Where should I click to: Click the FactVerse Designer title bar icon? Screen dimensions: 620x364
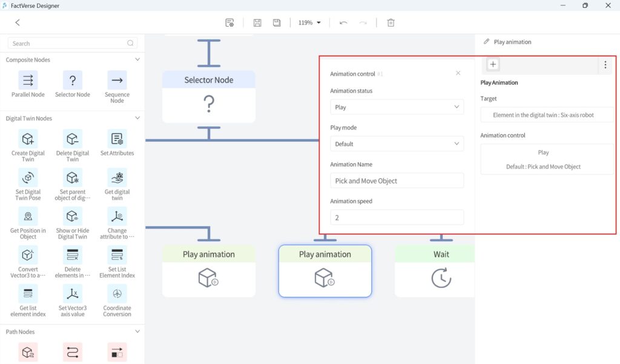point(5,5)
